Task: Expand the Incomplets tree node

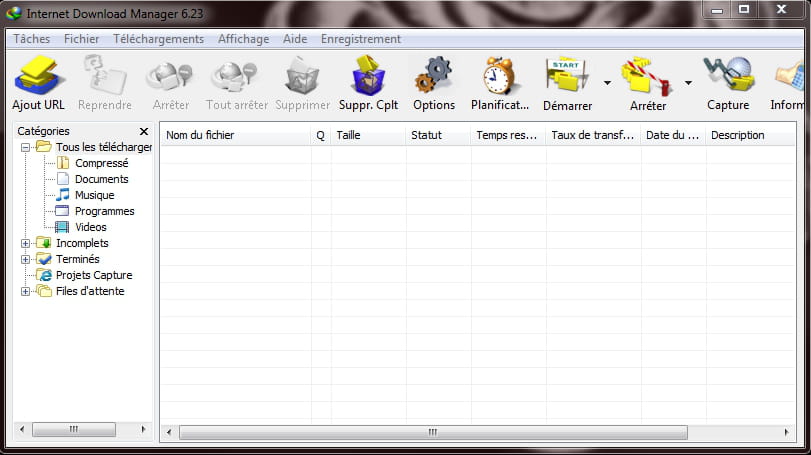Action: (x=25, y=244)
